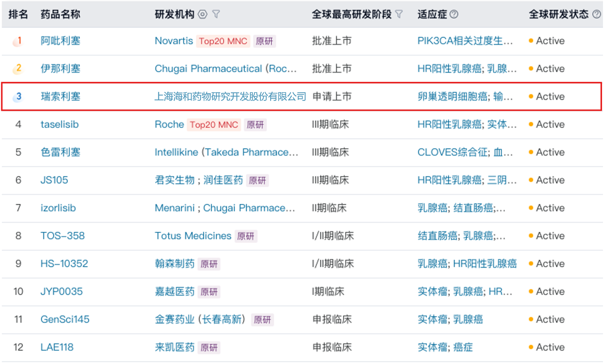This screenshot has height=364, width=604.
Task: View 上海海和药物研究开发股份有限公司 details
Action: [x=230, y=97]
